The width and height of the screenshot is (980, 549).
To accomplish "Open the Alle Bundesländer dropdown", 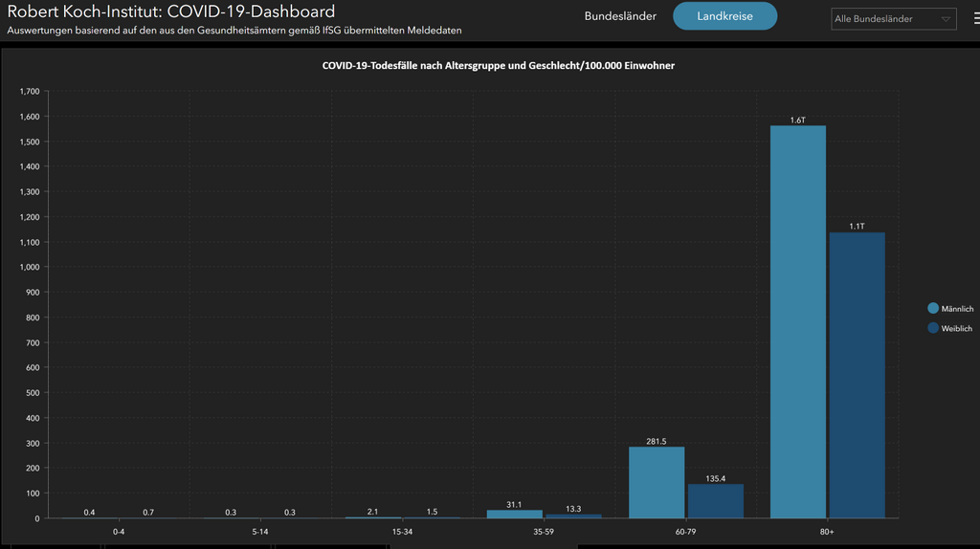I will tap(893, 19).
